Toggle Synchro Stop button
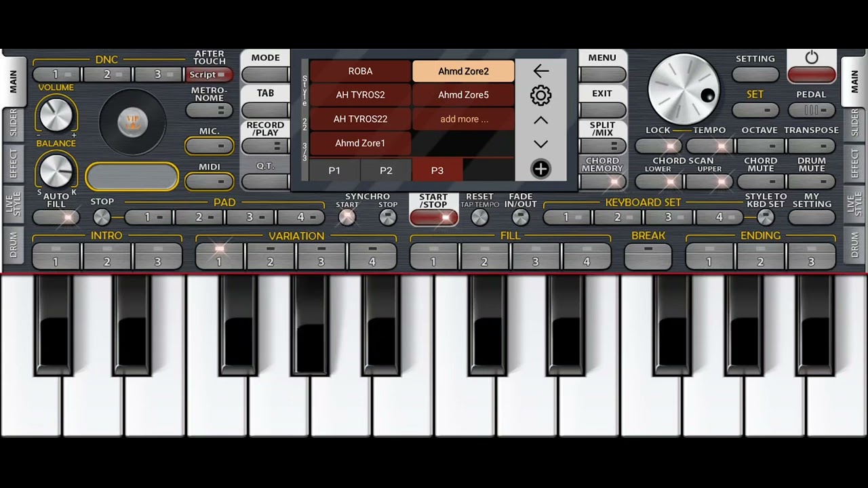The height and width of the screenshot is (488, 868). [x=388, y=217]
